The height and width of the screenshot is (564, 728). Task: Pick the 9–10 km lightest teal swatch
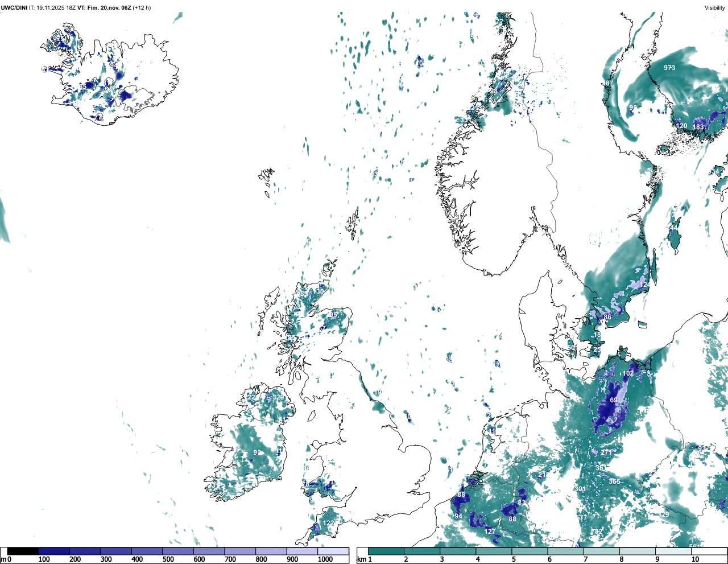[x=673, y=551]
